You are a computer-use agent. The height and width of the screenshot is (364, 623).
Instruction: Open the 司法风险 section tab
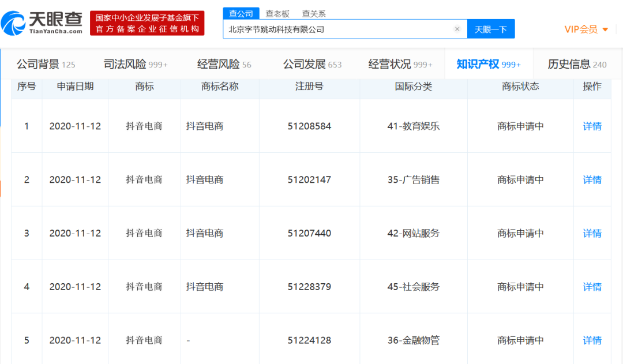point(136,64)
